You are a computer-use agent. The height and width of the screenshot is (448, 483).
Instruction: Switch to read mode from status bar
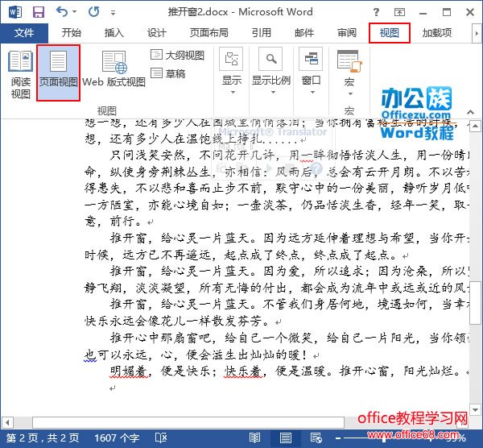pyautogui.click(x=254, y=438)
